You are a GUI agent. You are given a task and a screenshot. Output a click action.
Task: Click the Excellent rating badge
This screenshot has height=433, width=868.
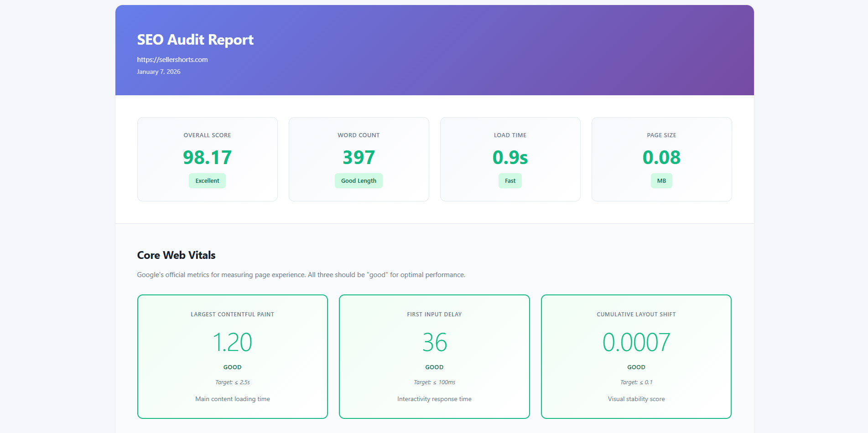point(207,181)
